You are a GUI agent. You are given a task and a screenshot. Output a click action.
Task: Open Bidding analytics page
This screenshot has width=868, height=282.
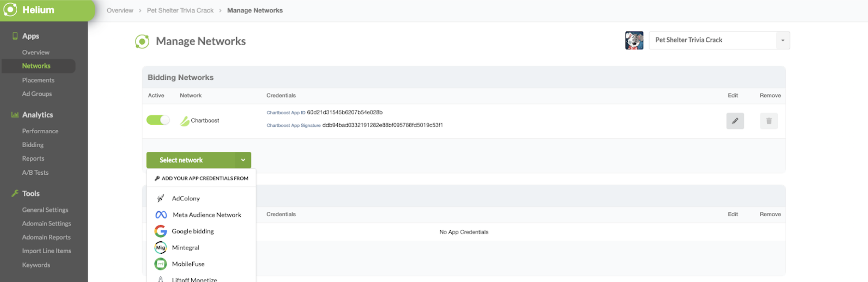point(33,145)
